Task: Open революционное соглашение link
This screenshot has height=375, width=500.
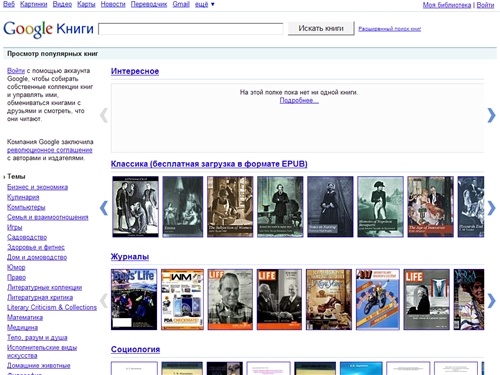Action: pyautogui.click(x=50, y=150)
